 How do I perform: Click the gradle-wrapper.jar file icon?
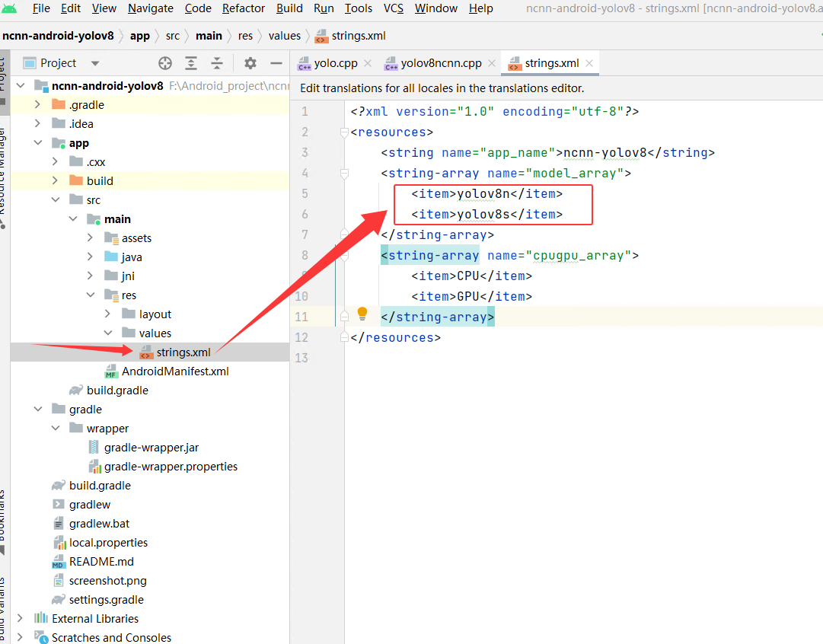tap(94, 448)
